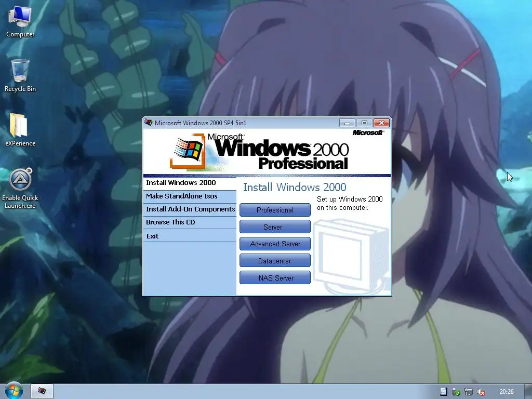
Task: Open the Computer desktop icon
Action: coord(20,22)
